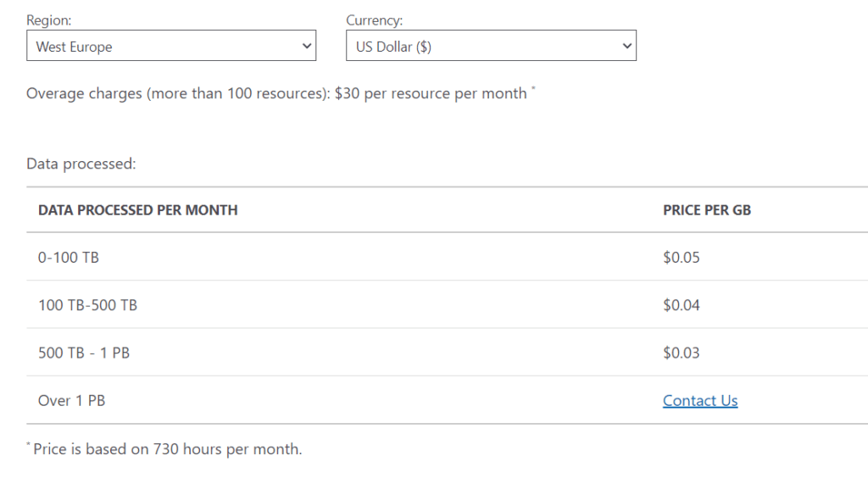
Task: Select the Over 1 PB row label
Action: [x=71, y=400]
